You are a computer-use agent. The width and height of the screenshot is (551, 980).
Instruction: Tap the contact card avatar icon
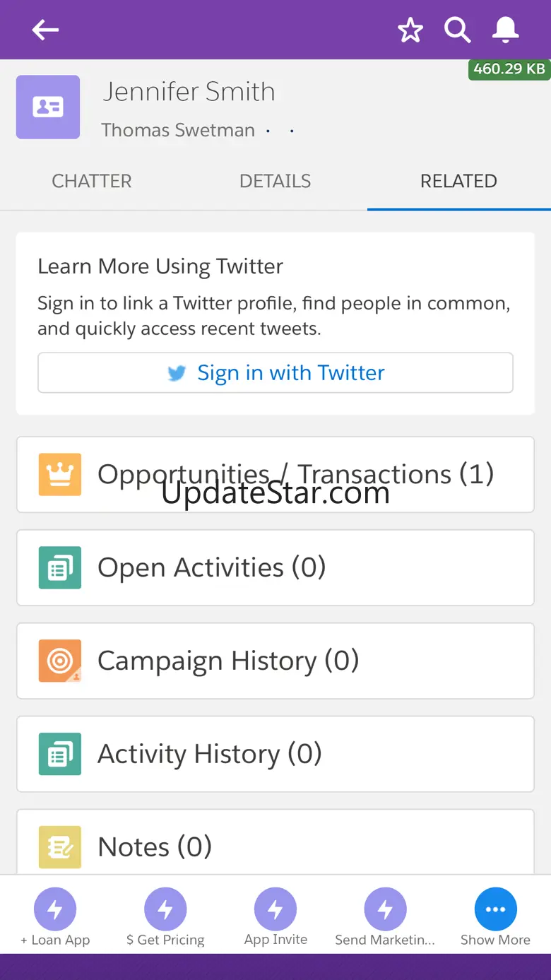[48, 107]
